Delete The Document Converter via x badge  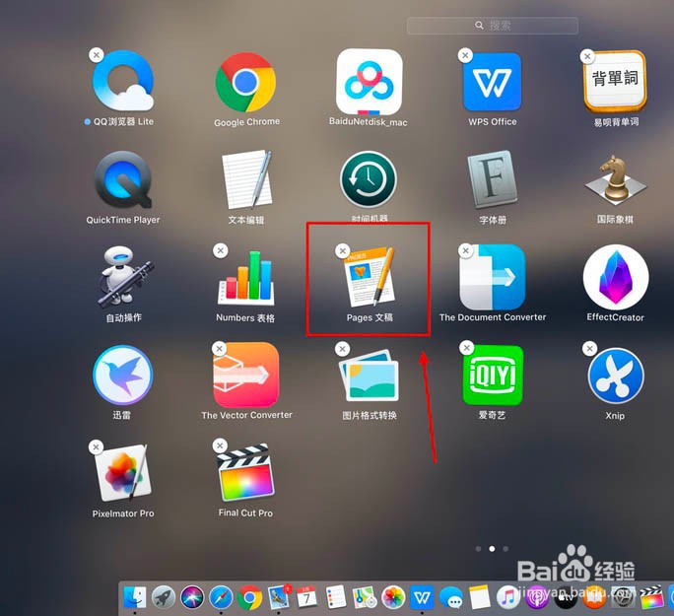(465, 250)
